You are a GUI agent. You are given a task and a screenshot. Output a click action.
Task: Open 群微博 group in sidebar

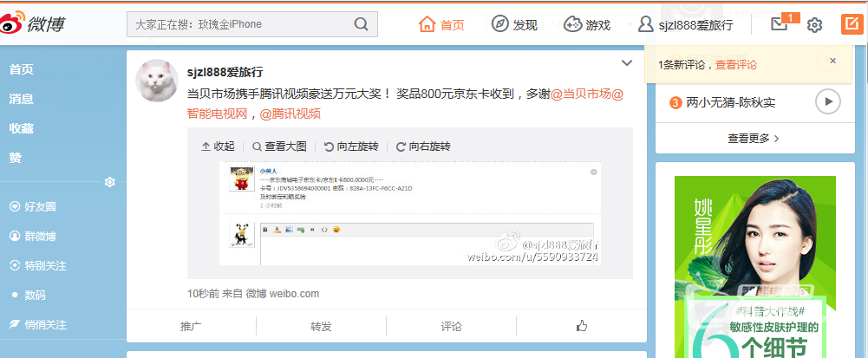click(x=33, y=237)
